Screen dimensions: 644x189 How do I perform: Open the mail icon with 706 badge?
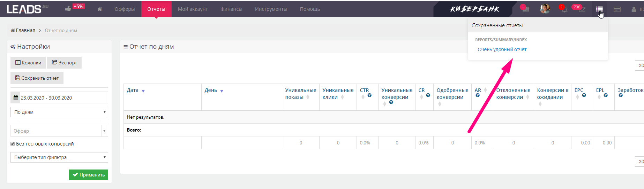582,9
